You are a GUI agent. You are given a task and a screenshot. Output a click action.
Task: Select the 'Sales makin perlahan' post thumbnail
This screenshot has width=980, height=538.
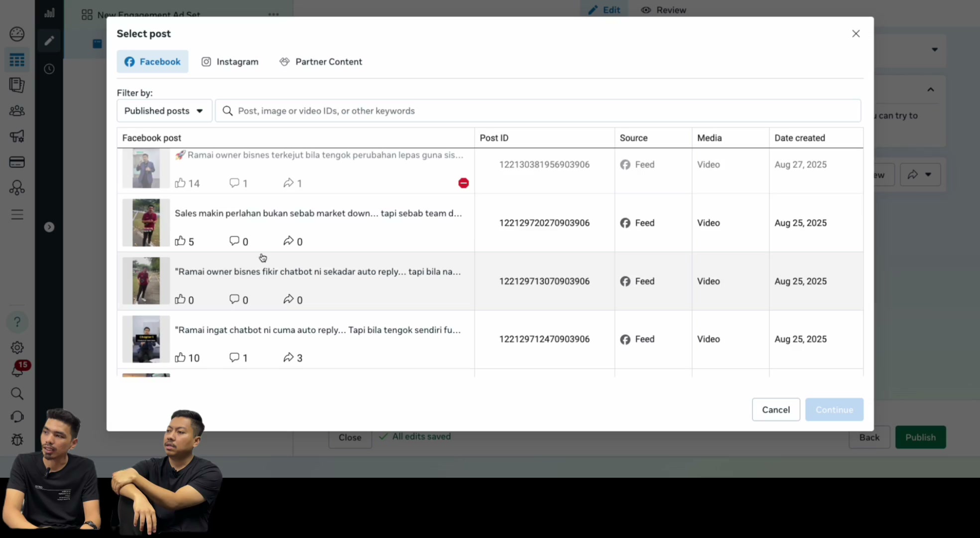tap(146, 223)
